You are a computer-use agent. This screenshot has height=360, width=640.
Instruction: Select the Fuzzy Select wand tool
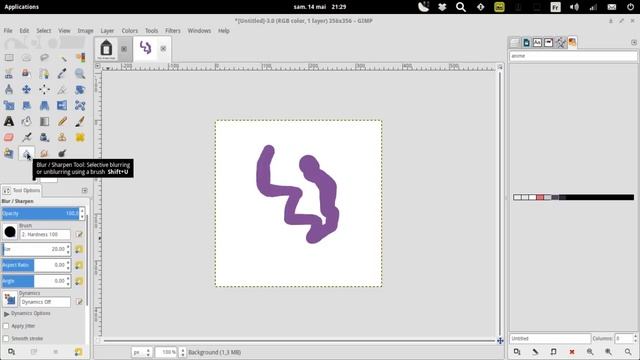tap(62, 58)
